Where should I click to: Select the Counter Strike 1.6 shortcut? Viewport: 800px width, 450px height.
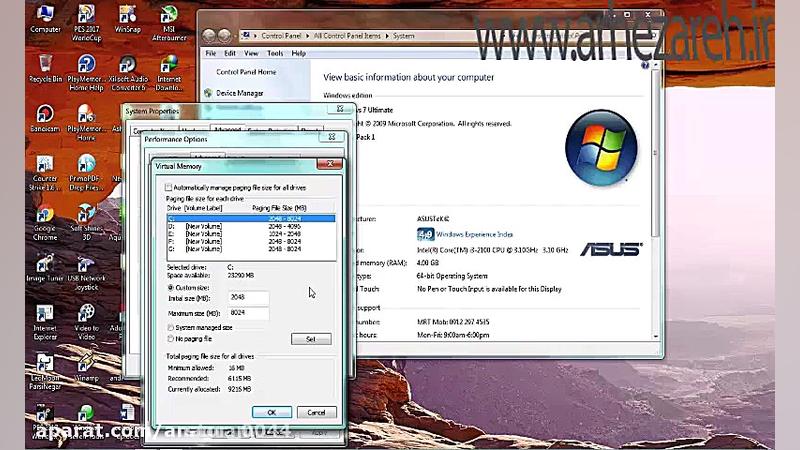click(45, 172)
